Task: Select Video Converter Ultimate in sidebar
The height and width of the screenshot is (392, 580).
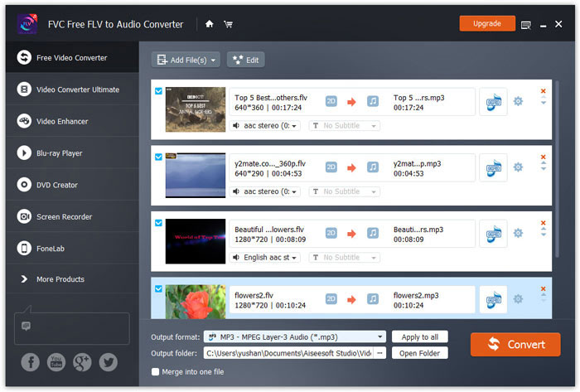Action: point(73,90)
